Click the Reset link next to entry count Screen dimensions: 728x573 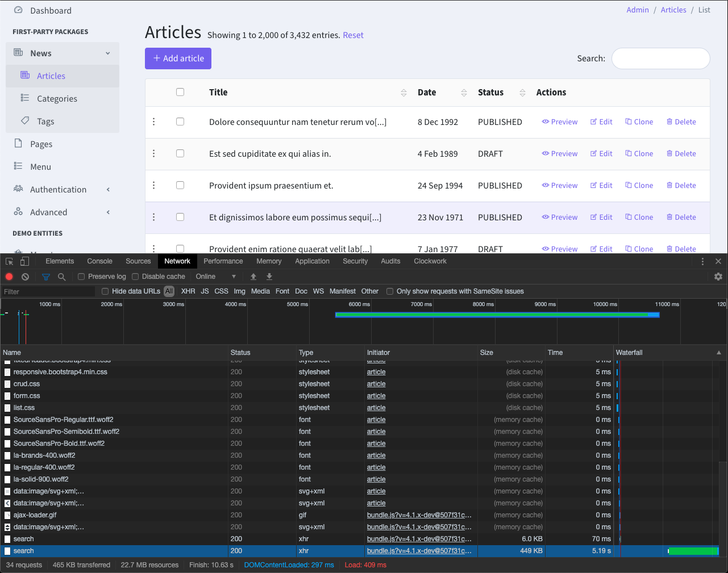(353, 35)
